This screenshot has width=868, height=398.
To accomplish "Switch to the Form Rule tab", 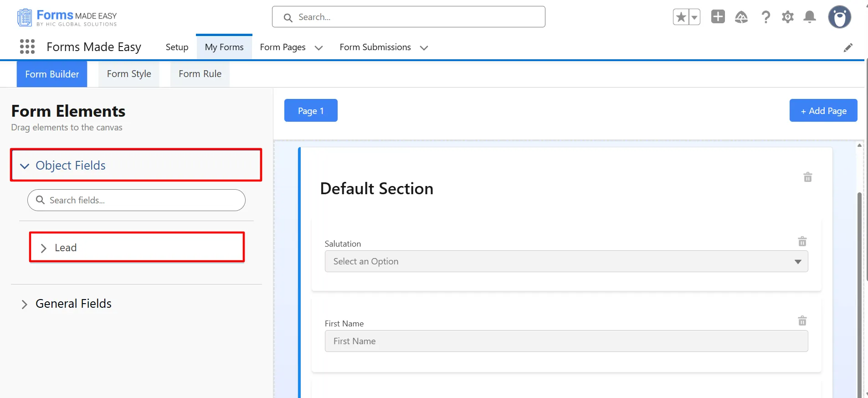I will pyautogui.click(x=200, y=74).
